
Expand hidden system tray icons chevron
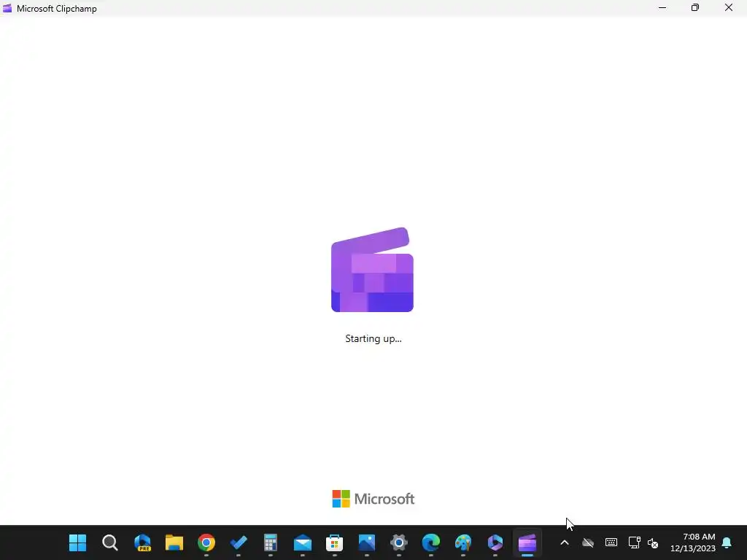pyautogui.click(x=565, y=542)
